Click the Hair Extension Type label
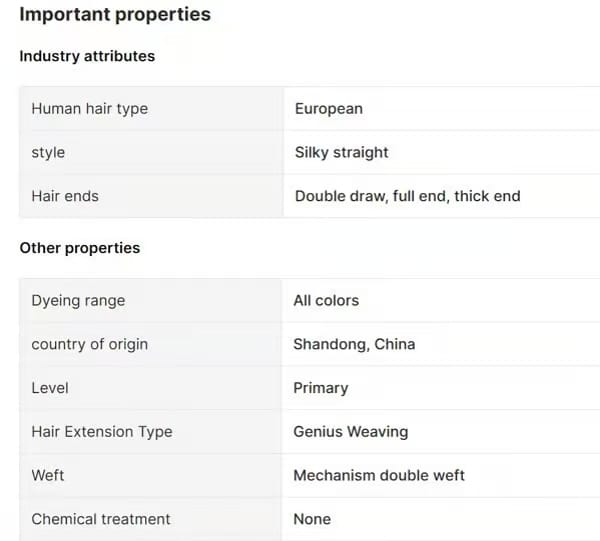This screenshot has width=600, height=541. tap(101, 432)
